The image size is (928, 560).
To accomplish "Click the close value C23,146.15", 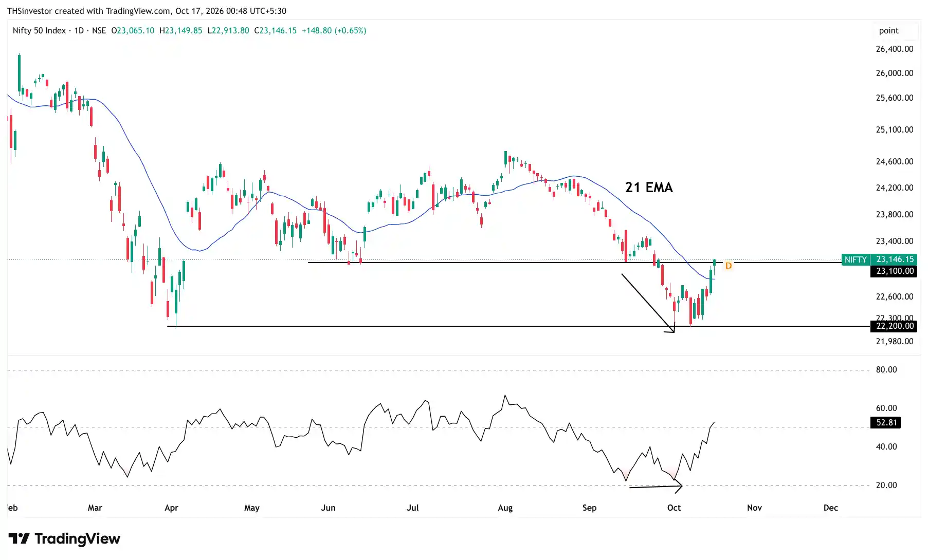I will point(276,31).
